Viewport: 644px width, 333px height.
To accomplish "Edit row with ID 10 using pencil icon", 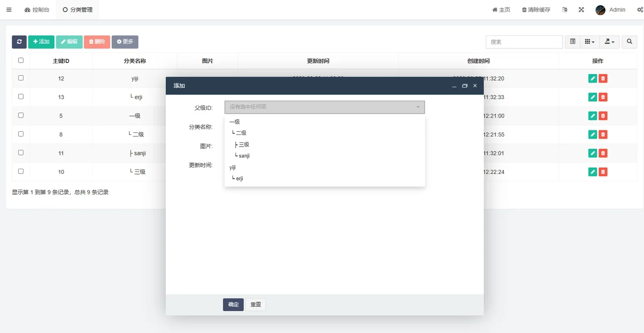I will [x=592, y=172].
